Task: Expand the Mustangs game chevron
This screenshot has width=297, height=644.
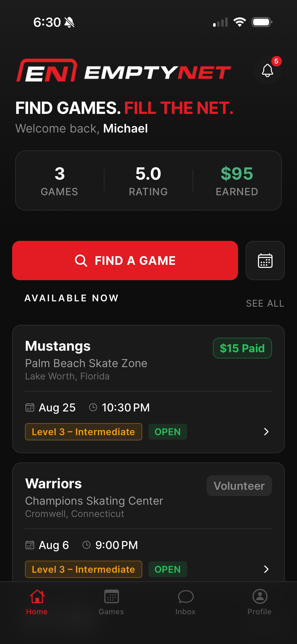Action: tap(266, 432)
